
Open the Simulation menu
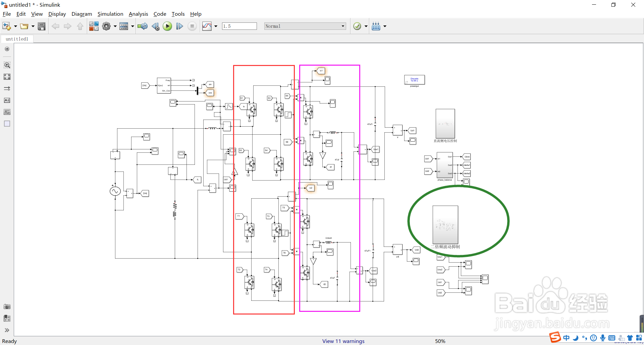click(x=110, y=14)
